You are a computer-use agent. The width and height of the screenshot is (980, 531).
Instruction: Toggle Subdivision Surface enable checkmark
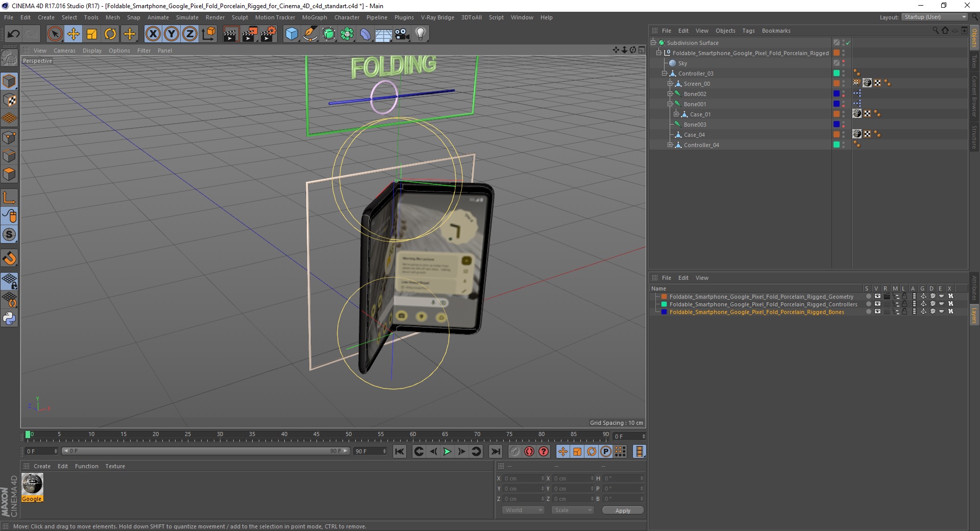click(x=848, y=43)
